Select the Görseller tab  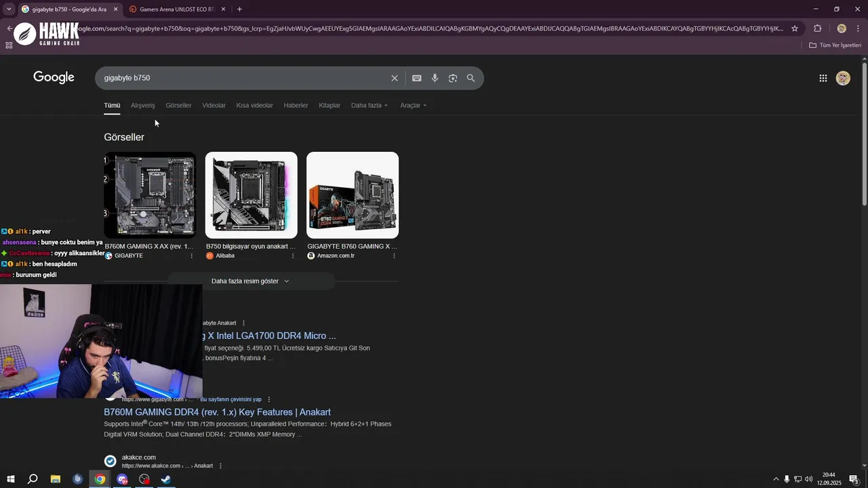(178, 105)
